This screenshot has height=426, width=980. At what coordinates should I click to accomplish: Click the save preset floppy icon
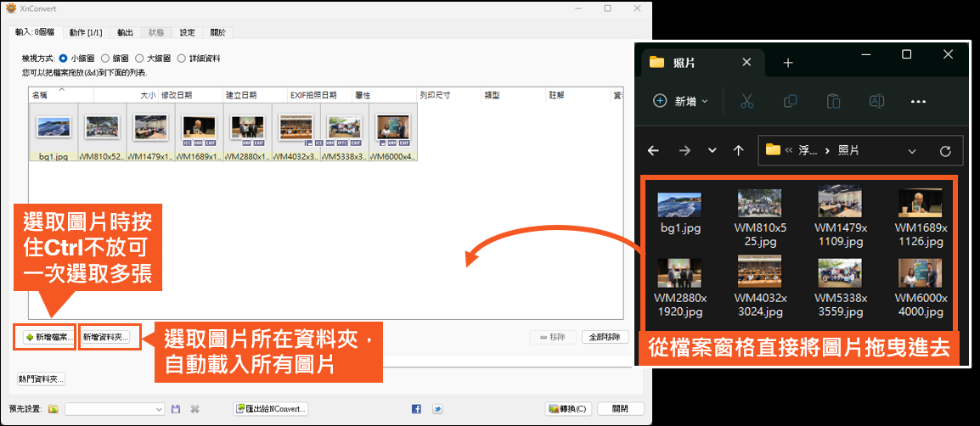click(x=176, y=409)
